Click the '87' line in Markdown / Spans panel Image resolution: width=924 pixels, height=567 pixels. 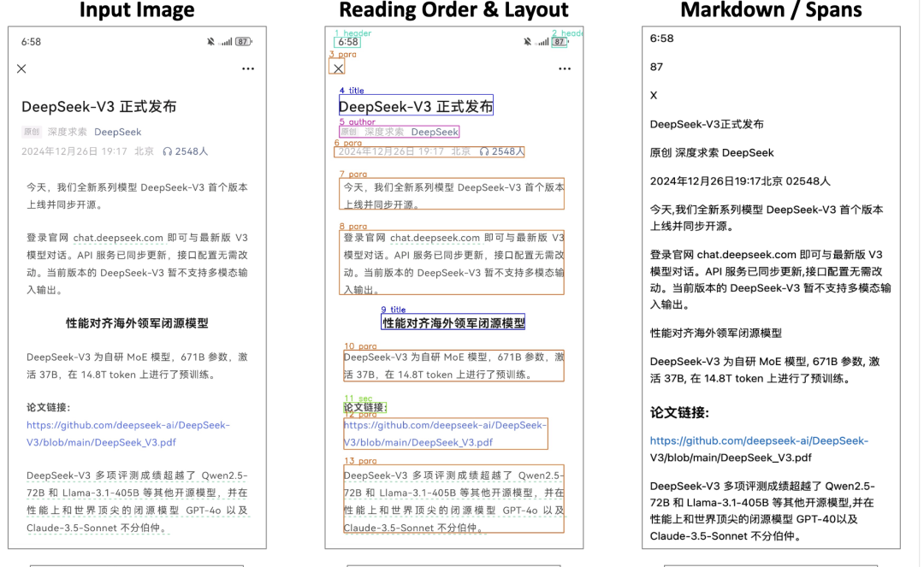(656, 67)
